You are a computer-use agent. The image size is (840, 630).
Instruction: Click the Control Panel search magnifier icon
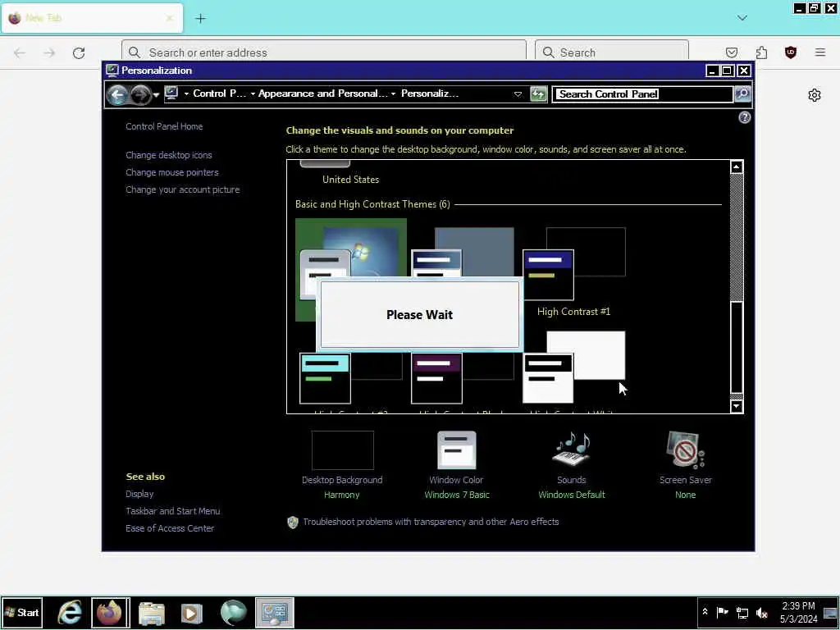(x=742, y=94)
